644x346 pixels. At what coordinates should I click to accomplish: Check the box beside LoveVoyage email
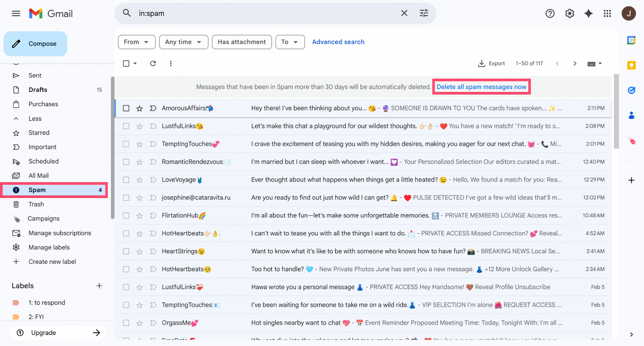point(126,179)
